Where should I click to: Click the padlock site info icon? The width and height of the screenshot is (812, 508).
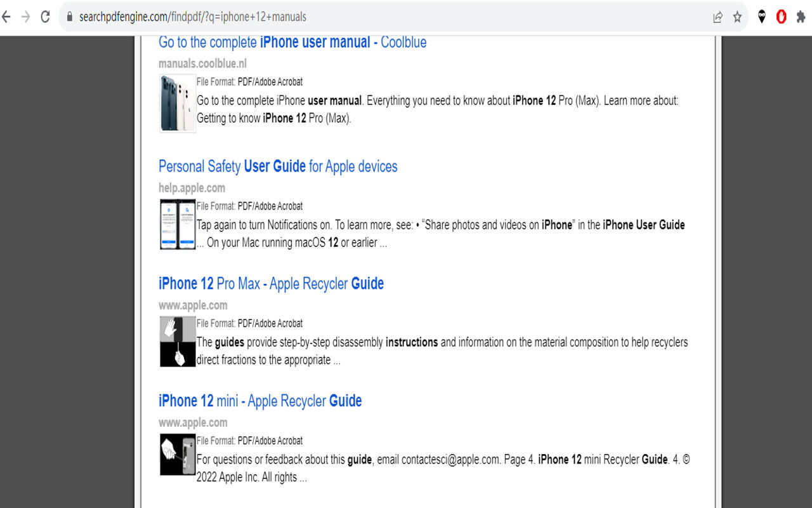tap(70, 17)
